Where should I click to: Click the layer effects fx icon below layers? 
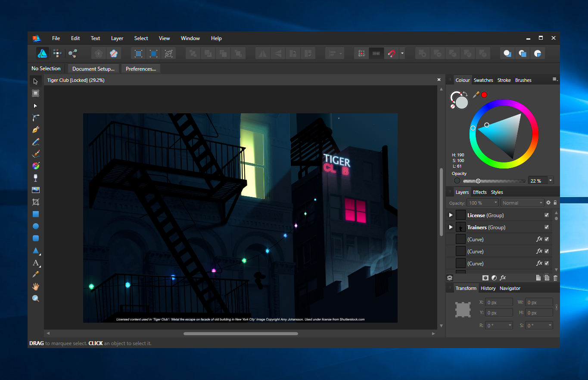pyautogui.click(x=503, y=278)
